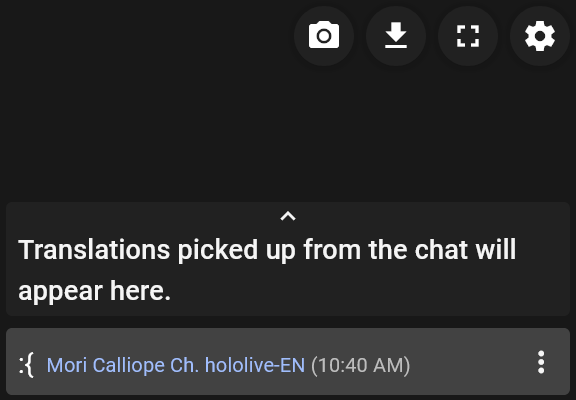
Task: Click the round camera capture button
Action: coord(324,36)
